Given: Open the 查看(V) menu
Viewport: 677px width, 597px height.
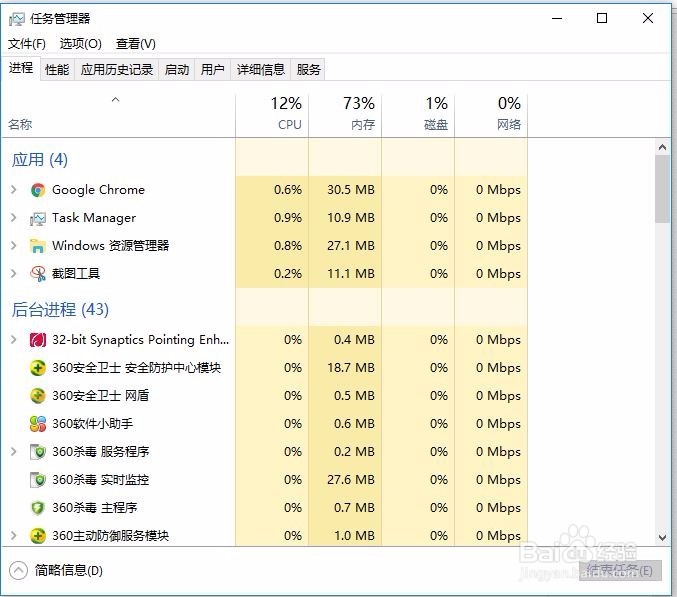Looking at the screenshot, I should coord(136,44).
